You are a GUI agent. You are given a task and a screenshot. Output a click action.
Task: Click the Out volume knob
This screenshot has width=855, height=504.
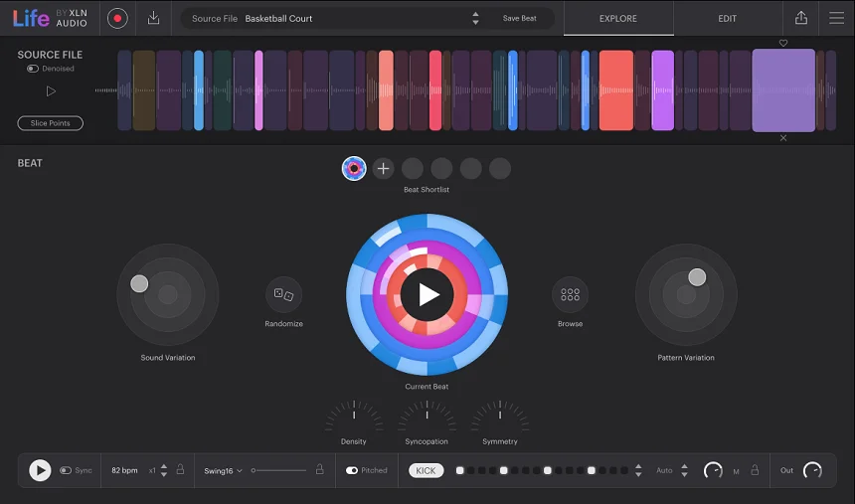[812, 470]
